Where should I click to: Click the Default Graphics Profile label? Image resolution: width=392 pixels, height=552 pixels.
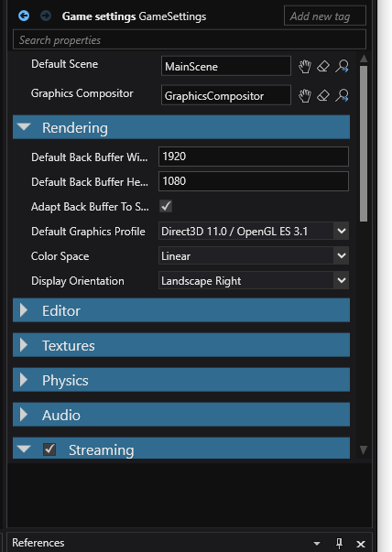click(x=88, y=232)
